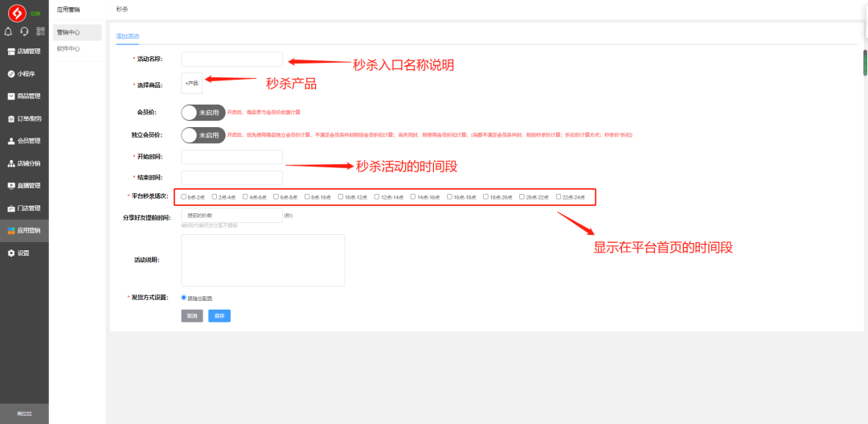Toggle the 会员价 switch

point(203,113)
